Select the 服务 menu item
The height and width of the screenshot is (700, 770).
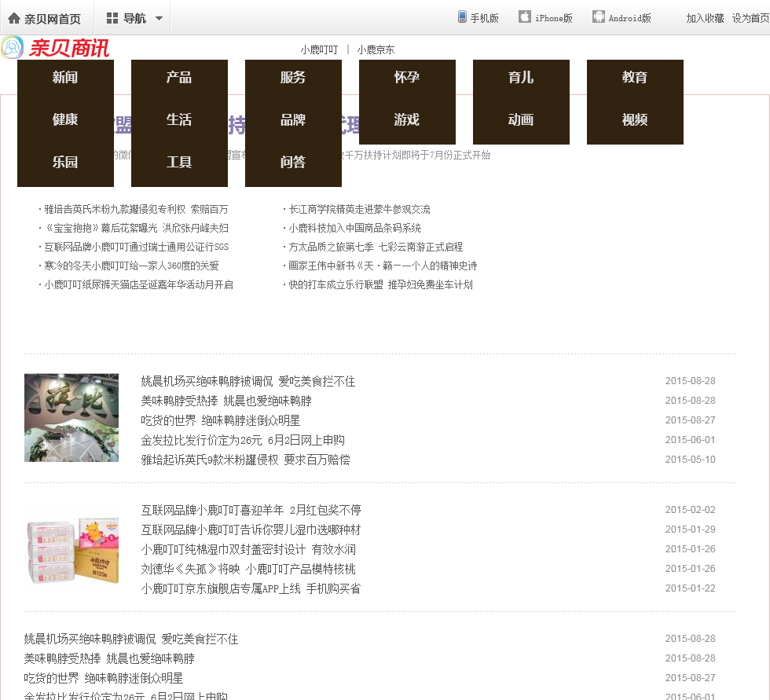point(293,77)
